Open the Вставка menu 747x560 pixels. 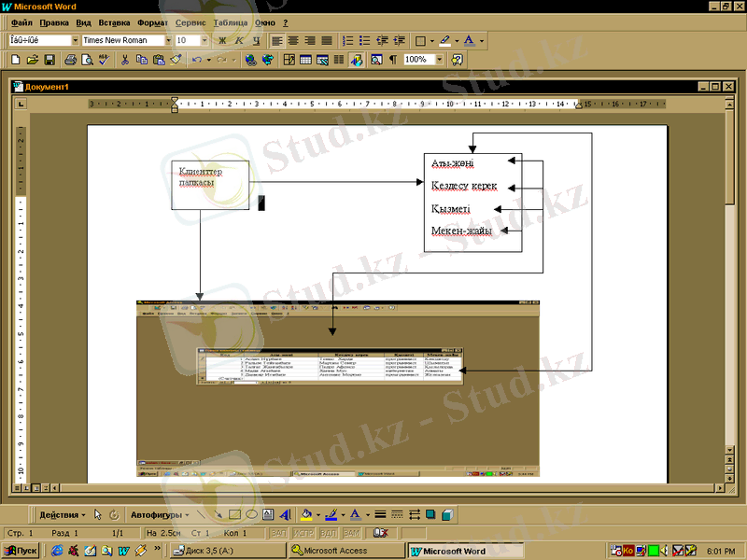click(114, 21)
